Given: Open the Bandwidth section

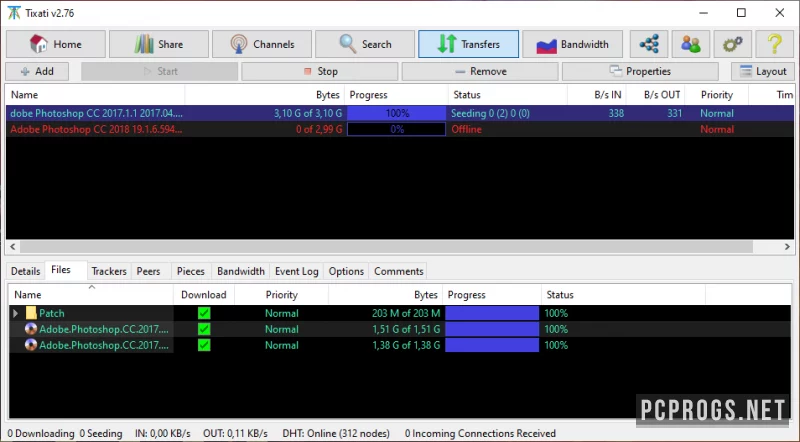Looking at the screenshot, I should tap(572, 44).
